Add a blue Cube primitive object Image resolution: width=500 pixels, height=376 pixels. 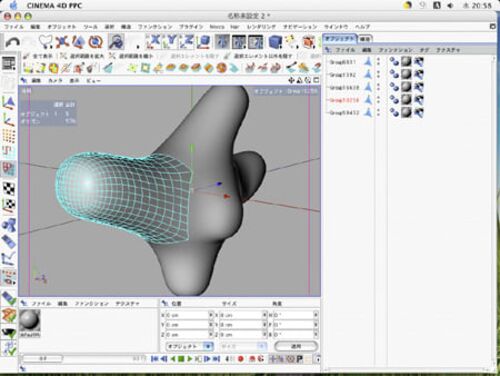[275, 42]
